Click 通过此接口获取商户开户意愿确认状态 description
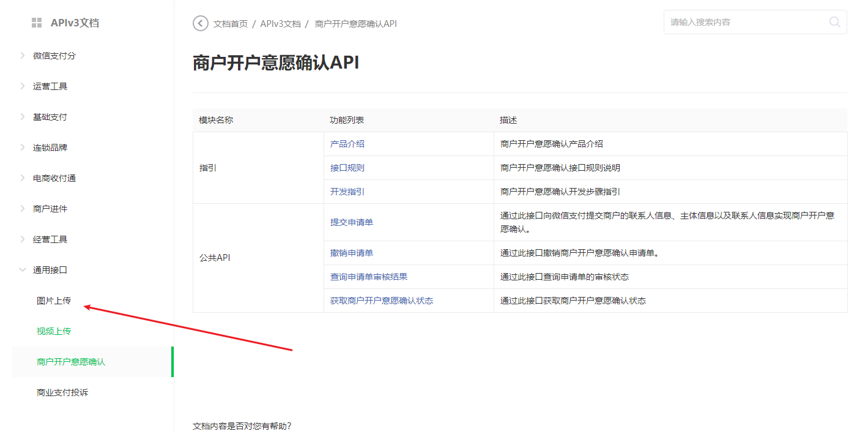This screenshot has width=868, height=431. coord(573,301)
